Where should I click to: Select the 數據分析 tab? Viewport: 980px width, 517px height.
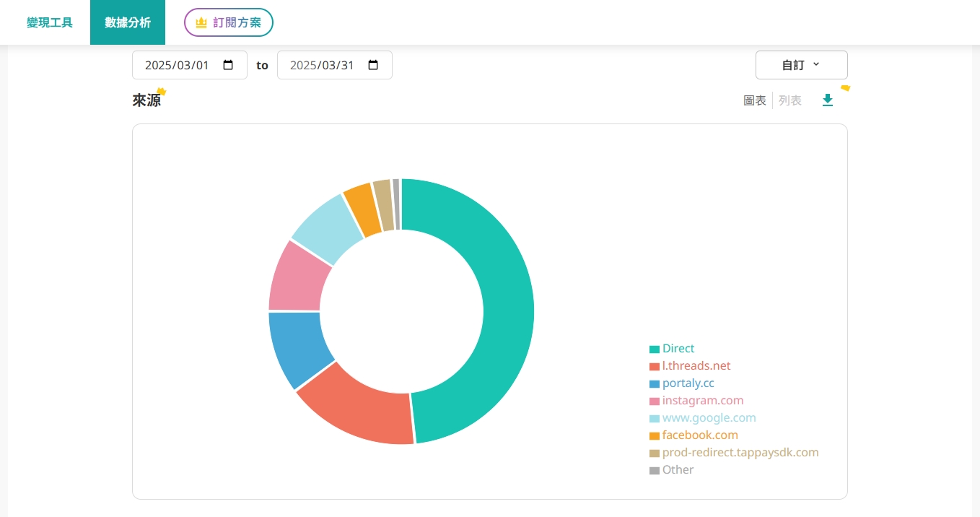point(128,22)
